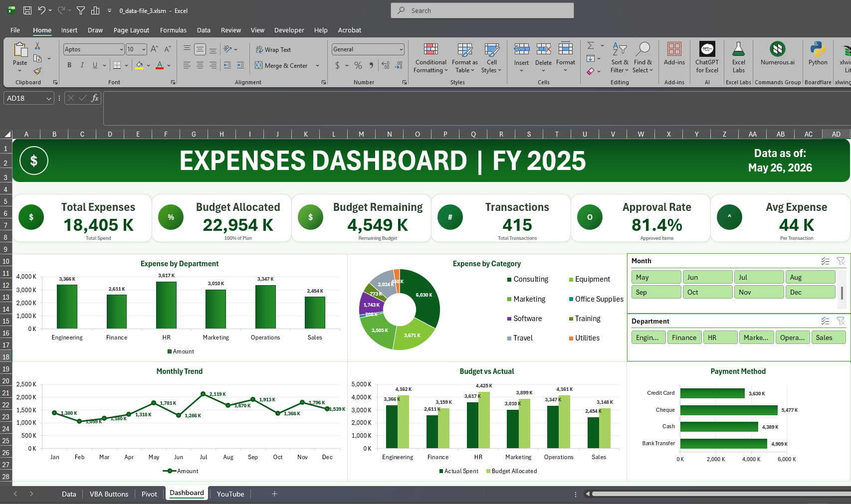Increase font size with the larger A icon
The image size is (851, 504).
pyautogui.click(x=154, y=49)
